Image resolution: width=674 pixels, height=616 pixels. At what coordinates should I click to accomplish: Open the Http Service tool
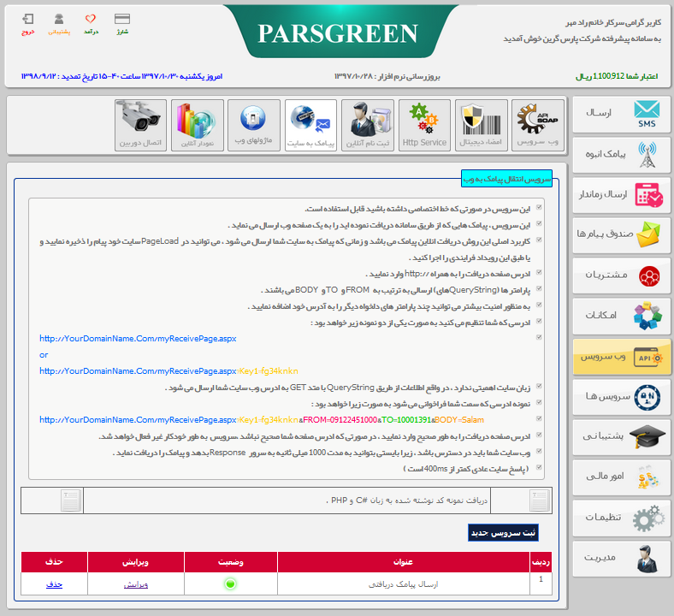pyautogui.click(x=424, y=125)
